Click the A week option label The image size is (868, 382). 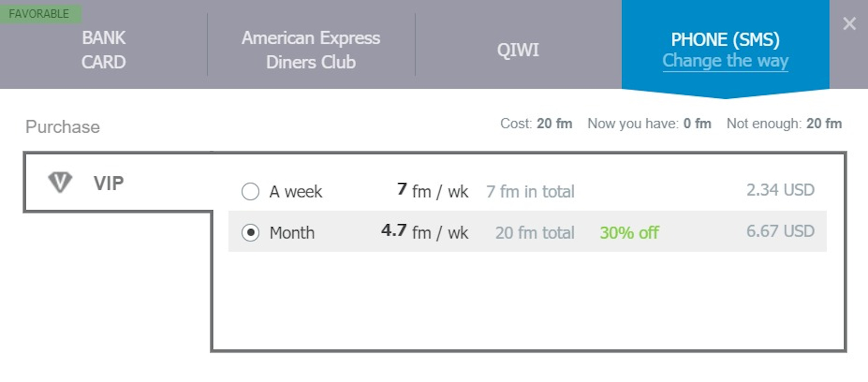click(x=295, y=192)
